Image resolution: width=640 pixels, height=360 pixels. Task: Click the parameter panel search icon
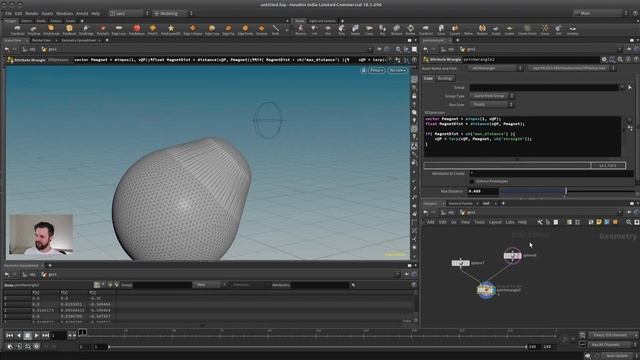coord(620,60)
